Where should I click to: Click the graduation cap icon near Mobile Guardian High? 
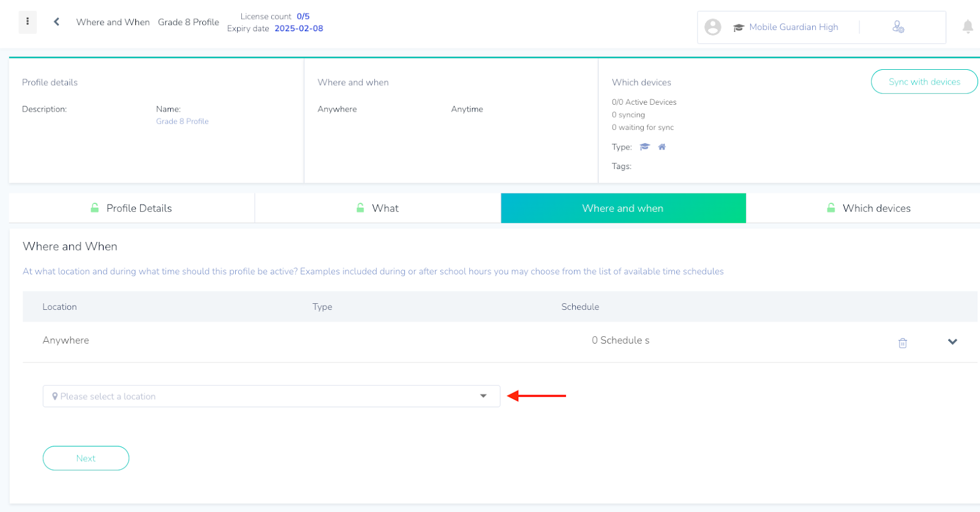[739, 28]
